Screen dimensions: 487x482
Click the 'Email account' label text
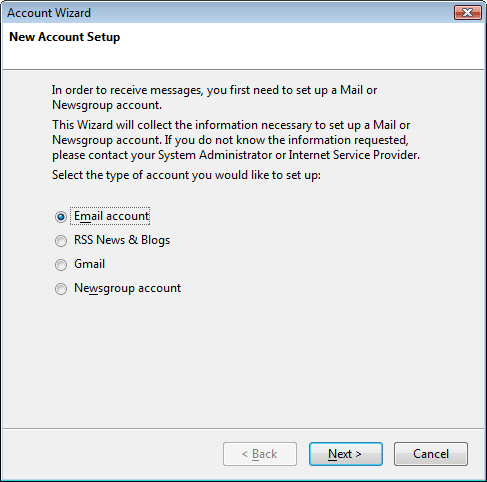click(111, 216)
